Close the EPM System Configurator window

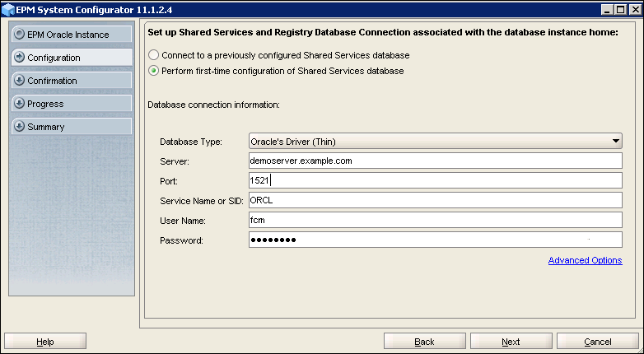(632, 8)
